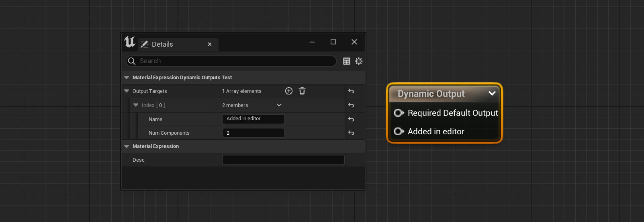Open Details view options gear icon
644x222 pixels.
pos(359,61)
